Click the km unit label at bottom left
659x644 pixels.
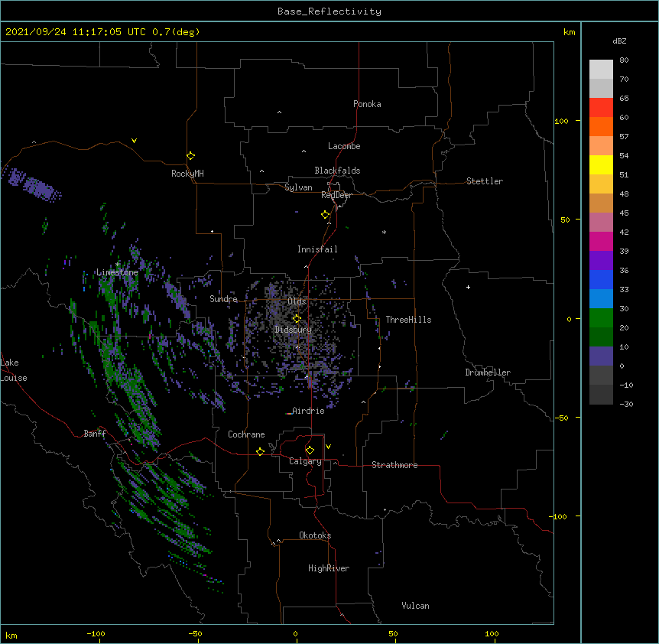click(11, 636)
